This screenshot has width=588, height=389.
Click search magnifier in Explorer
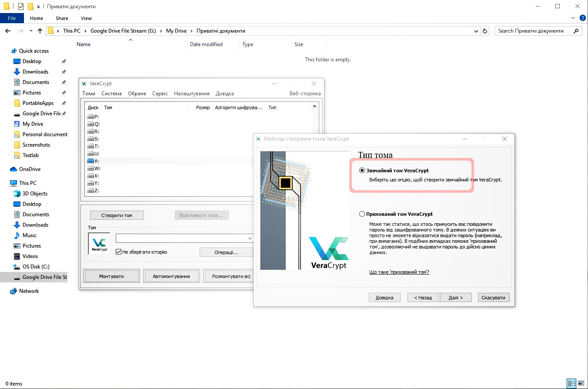(x=576, y=31)
